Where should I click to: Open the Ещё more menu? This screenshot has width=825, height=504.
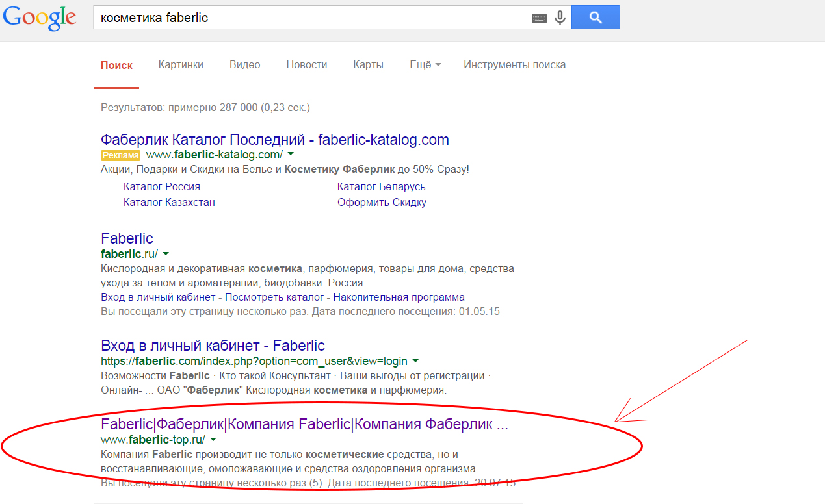[x=425, y=65]
